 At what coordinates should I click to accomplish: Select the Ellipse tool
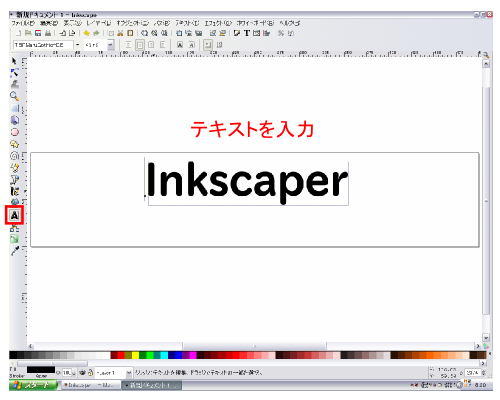click(15, 132)
